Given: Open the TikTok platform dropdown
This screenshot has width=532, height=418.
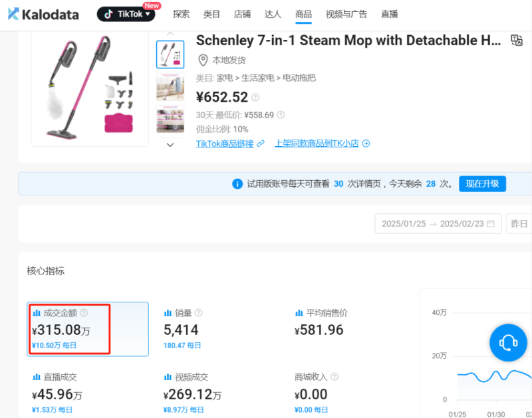Looking at the screenshot, I should (126, 14).
